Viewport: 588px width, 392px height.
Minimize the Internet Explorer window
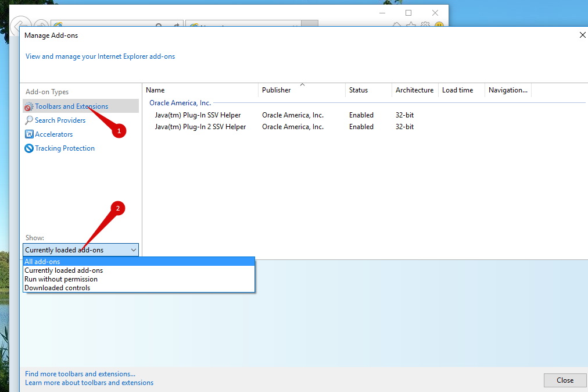click(382, 13)
